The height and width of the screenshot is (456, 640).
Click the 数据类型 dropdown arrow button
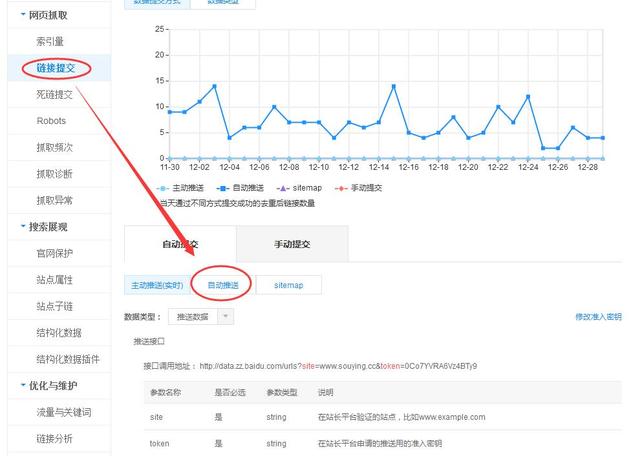pos(225,317)
